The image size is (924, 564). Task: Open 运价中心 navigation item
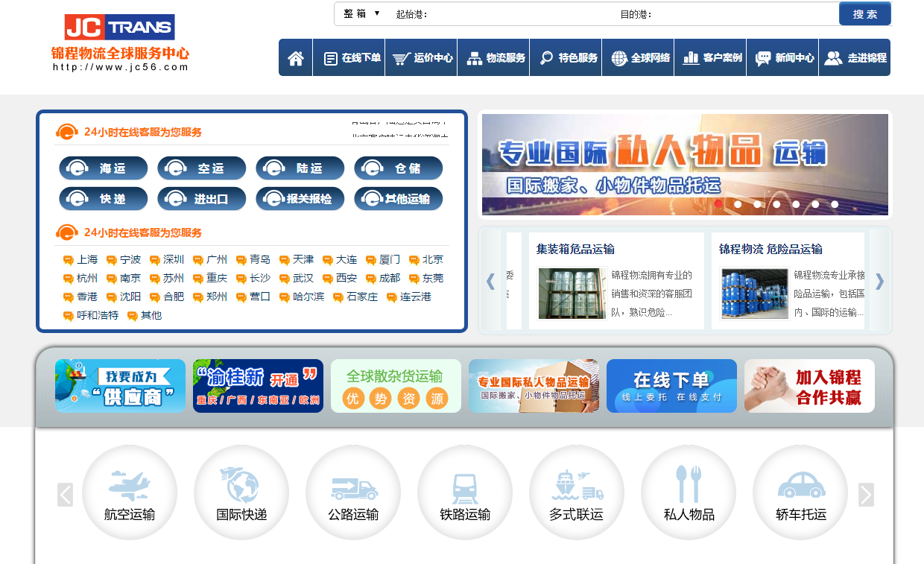pyautogui.click(x=421, y=57)
